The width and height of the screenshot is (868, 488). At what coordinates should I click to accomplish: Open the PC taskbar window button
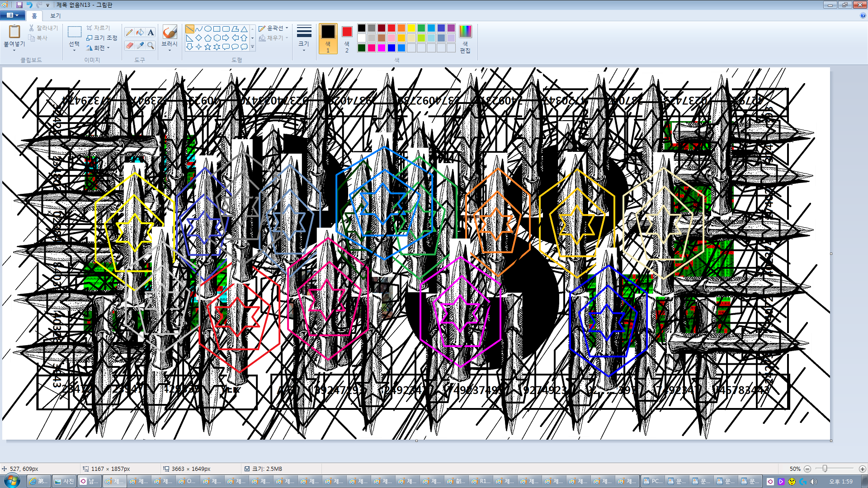(653, 481)
